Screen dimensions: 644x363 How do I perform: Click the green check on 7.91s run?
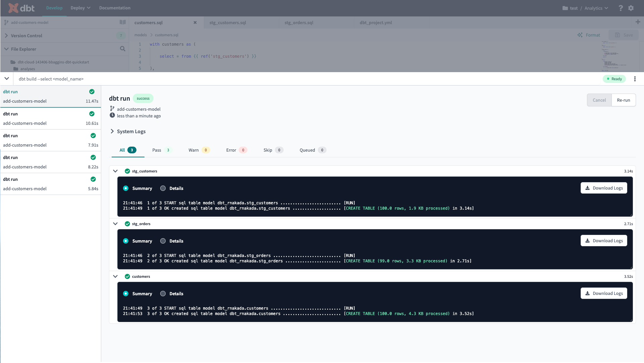pos(93,136)
